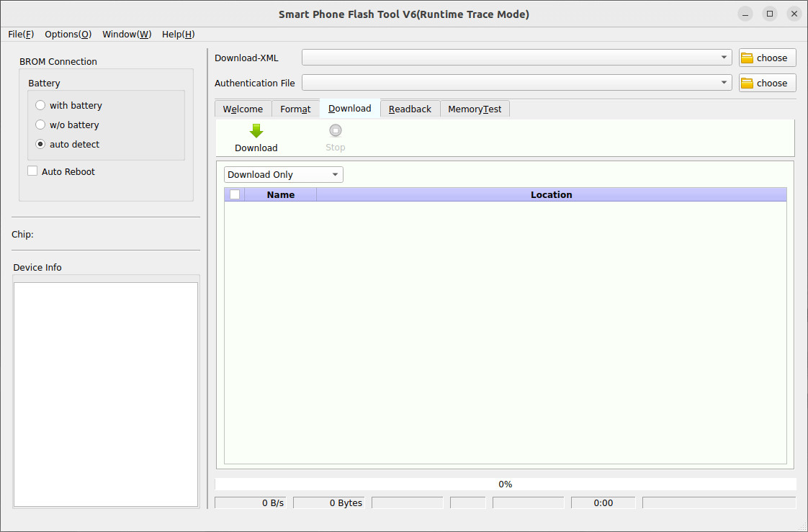
Task: Open the Help menu
Action: pyautogui.click(x=178, y=34)
